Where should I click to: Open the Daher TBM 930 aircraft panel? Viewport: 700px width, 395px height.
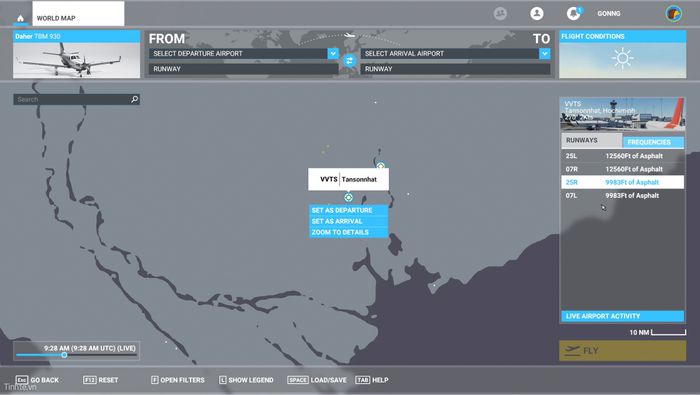76,54
